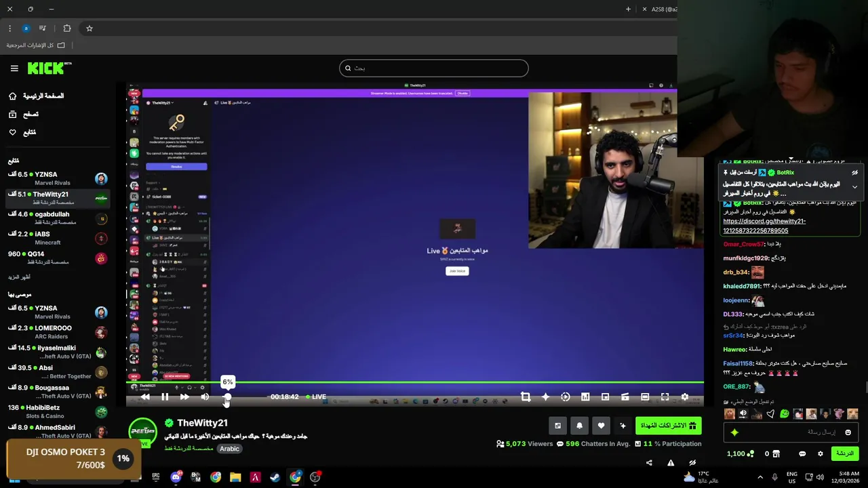
Task: Adjust the volume slider handle
Action: 227,396
